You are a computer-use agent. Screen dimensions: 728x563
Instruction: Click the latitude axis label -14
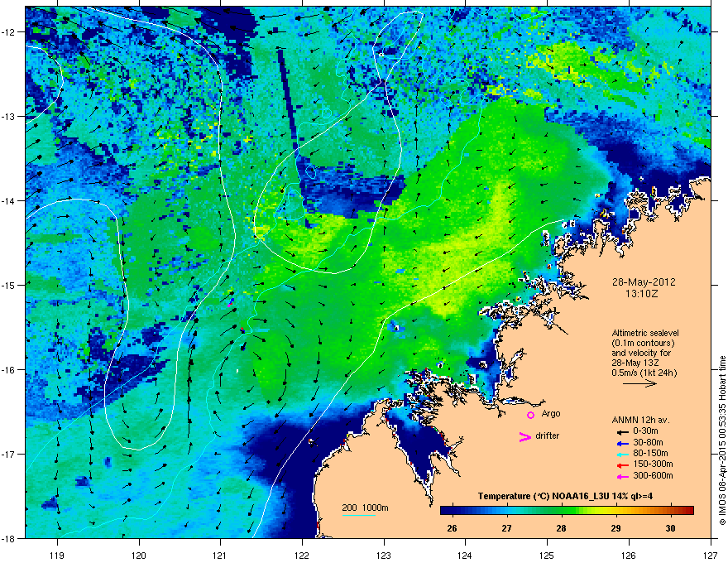pos(9,201)
